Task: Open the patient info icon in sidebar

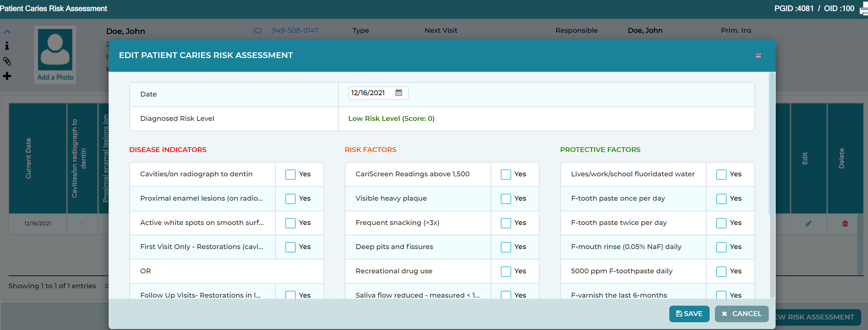Action: tap(7, 46)
